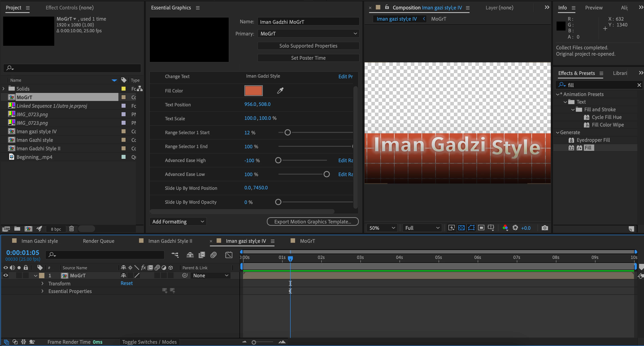Open the Primary composition dropdown
This screenshot has height=346, width=644.
308,33
